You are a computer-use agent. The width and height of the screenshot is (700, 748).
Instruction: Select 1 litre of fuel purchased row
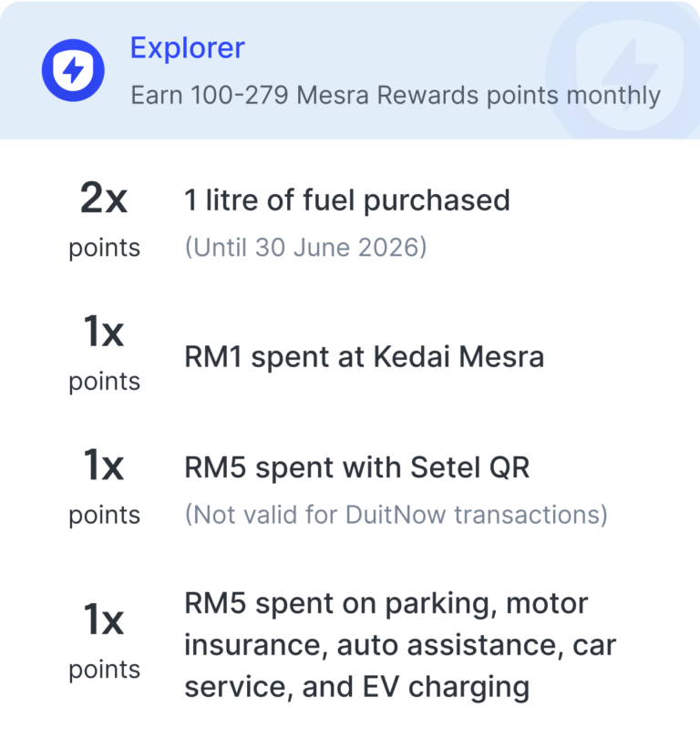point(347,200)
